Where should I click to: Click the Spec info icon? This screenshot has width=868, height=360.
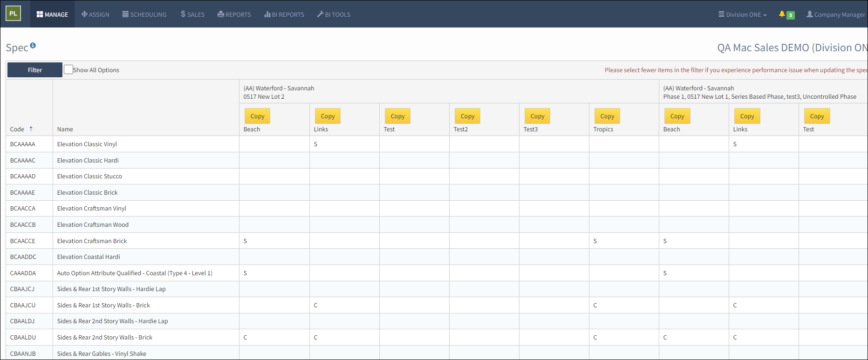click(33, 45)
